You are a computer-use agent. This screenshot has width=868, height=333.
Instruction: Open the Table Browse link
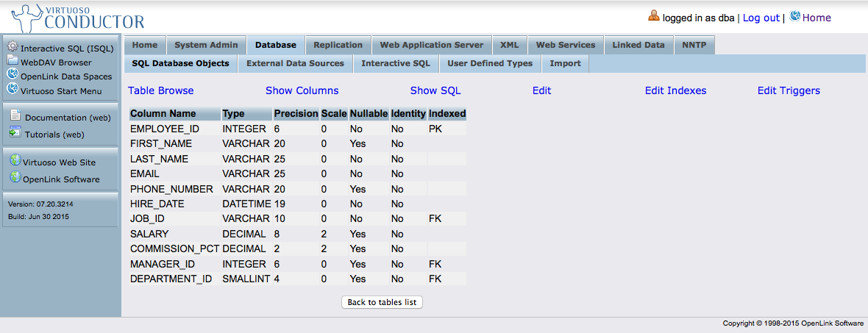(161, 90)
